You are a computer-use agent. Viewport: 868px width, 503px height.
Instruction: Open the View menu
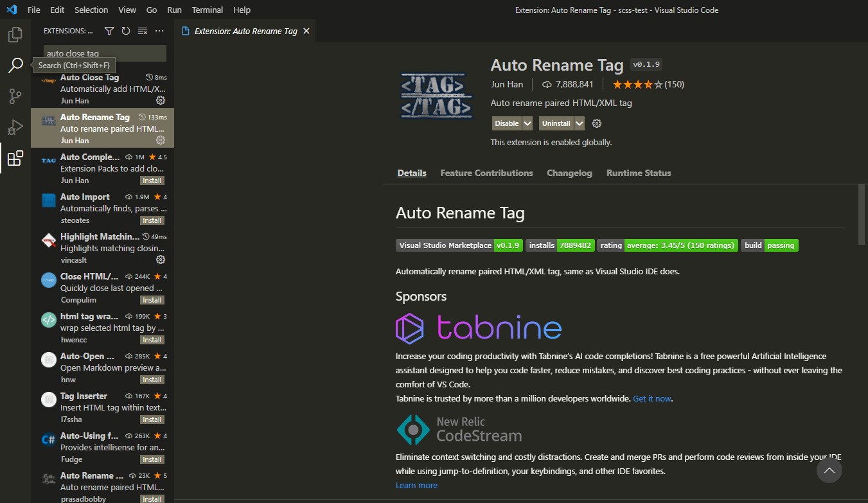click(127, 10)
